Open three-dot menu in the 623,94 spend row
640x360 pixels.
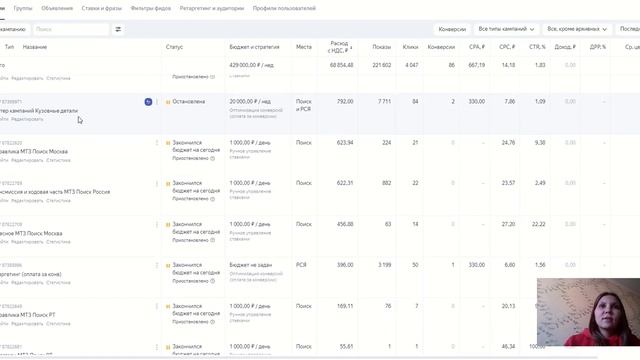point(157,143)
